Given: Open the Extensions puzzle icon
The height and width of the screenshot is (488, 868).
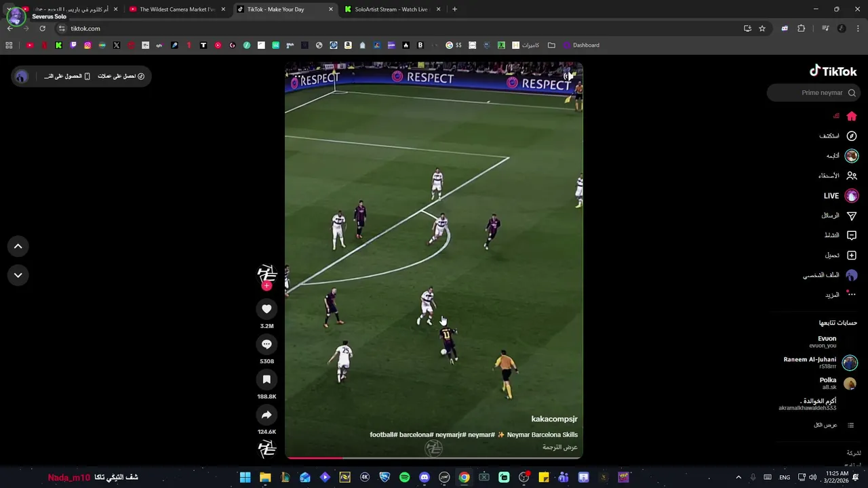Looking at the screenshot, I should pyautogui.click(x=802, y=28).
